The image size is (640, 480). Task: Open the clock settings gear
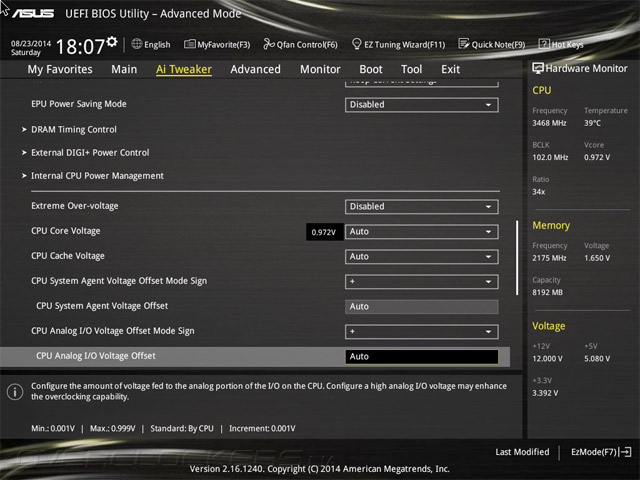[x=112, y=41]
